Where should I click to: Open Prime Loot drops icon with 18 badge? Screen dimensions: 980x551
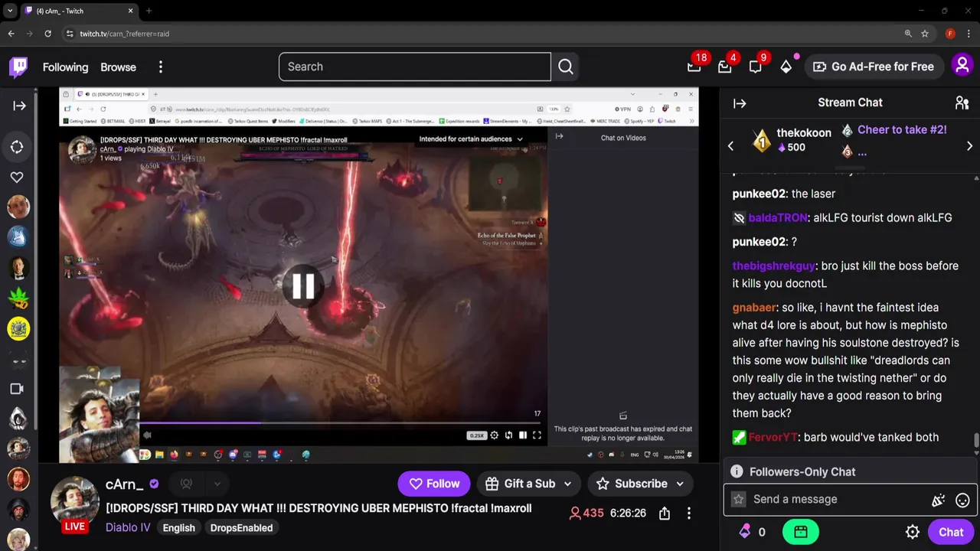pyautogui.click(x=694, y=67)
